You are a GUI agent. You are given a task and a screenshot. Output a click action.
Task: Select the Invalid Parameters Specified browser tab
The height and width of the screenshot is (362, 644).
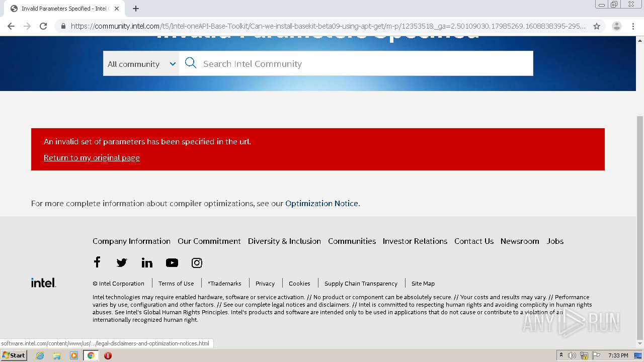tap(64, 9)
